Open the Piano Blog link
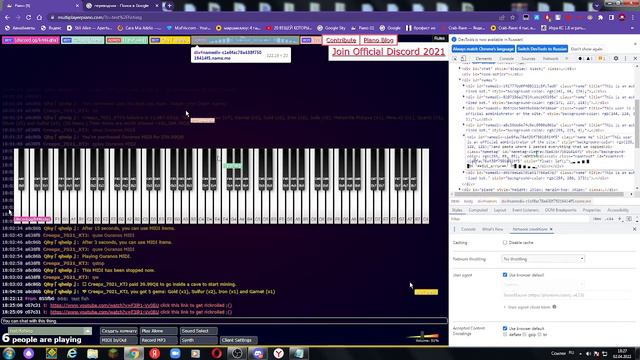The width and height of the screenshot is (640, 360). [378, 40]
